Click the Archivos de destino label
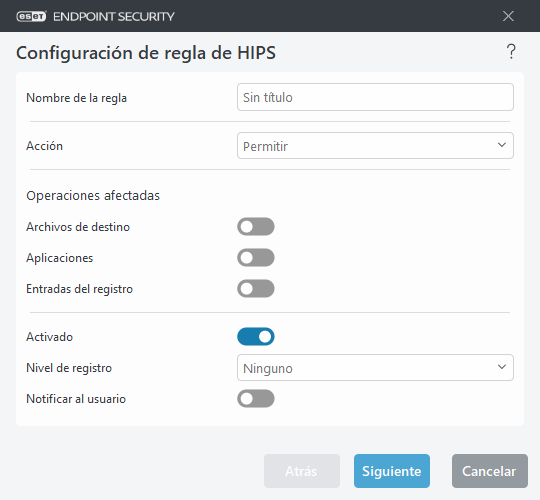540x500 pixels. [78, 227]
